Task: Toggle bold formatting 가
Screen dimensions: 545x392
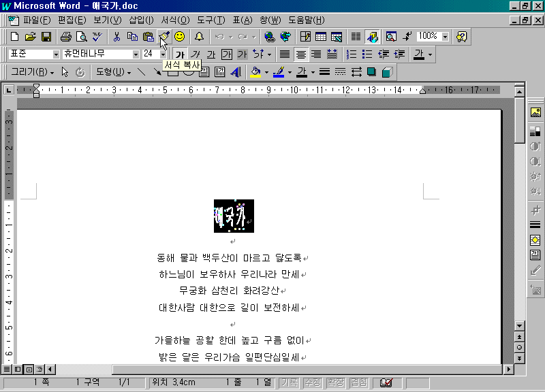Action: tap(180, 54)
